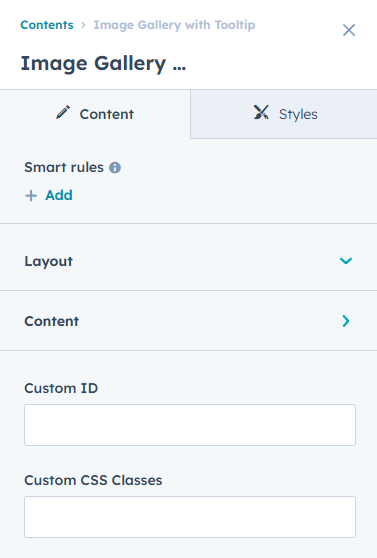Click the plus icon beside Add
The image size is (377, 558).
pos(31,196)
